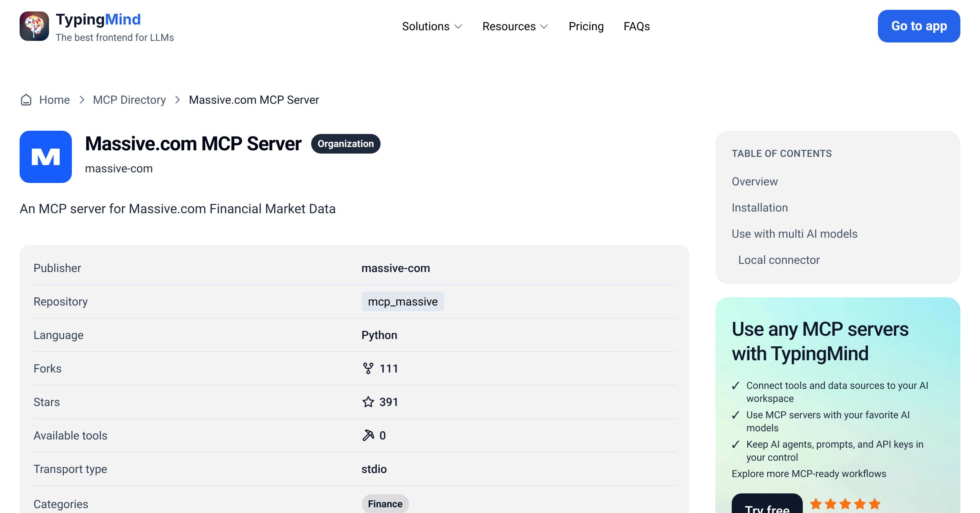
Task: Open MCP Directory breadcrumb link
Action: click(129, 100)
